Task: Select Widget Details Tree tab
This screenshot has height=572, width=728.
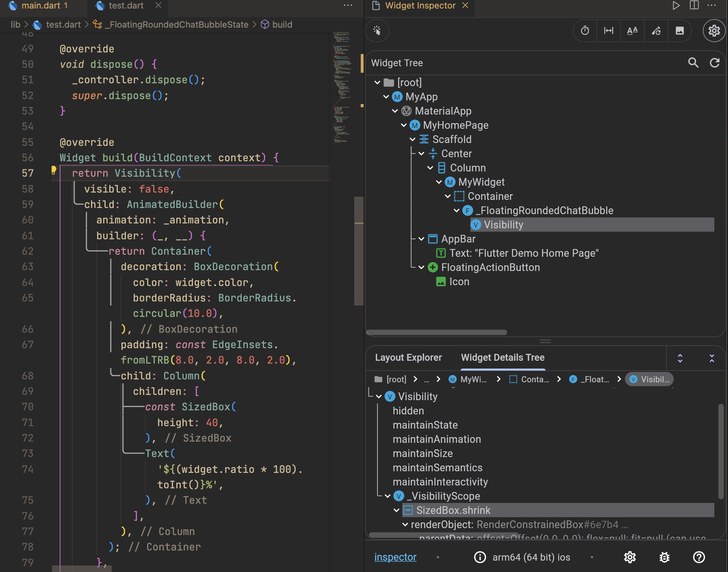Action: point(503,357)
